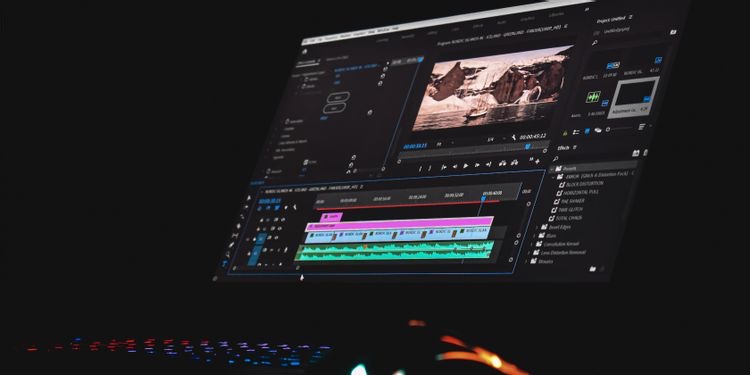Select the THE SHAKER preset
Viewport: 750px width, 375px height.
coord(569,201)
